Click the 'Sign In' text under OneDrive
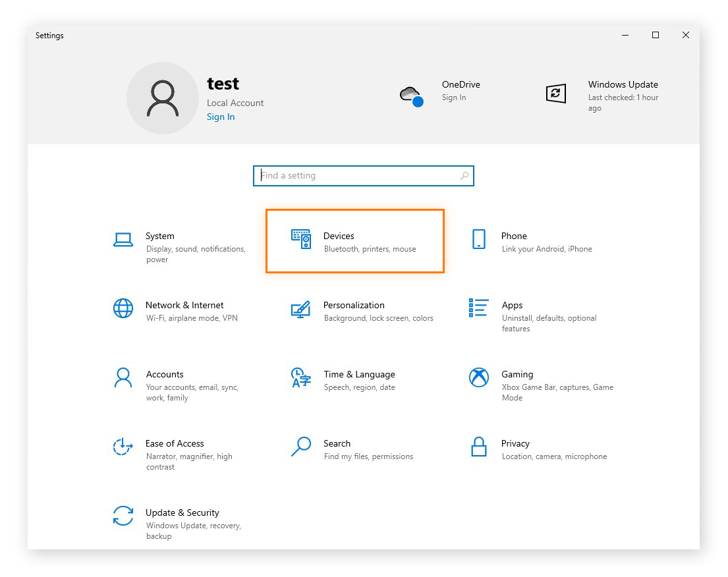 (x=454, y=97)
